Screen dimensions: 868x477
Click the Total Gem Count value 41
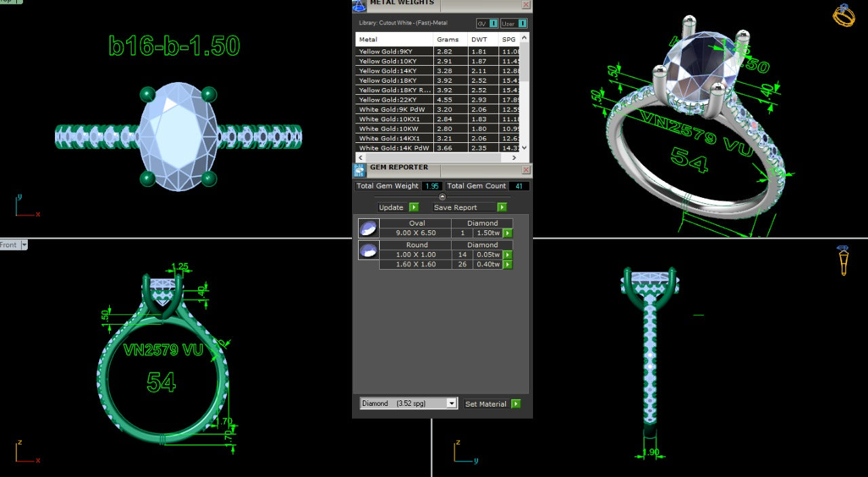519,186
